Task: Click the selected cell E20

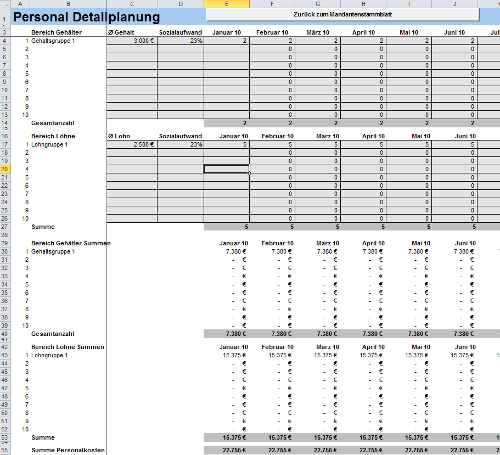Action: tap(227, 169)
